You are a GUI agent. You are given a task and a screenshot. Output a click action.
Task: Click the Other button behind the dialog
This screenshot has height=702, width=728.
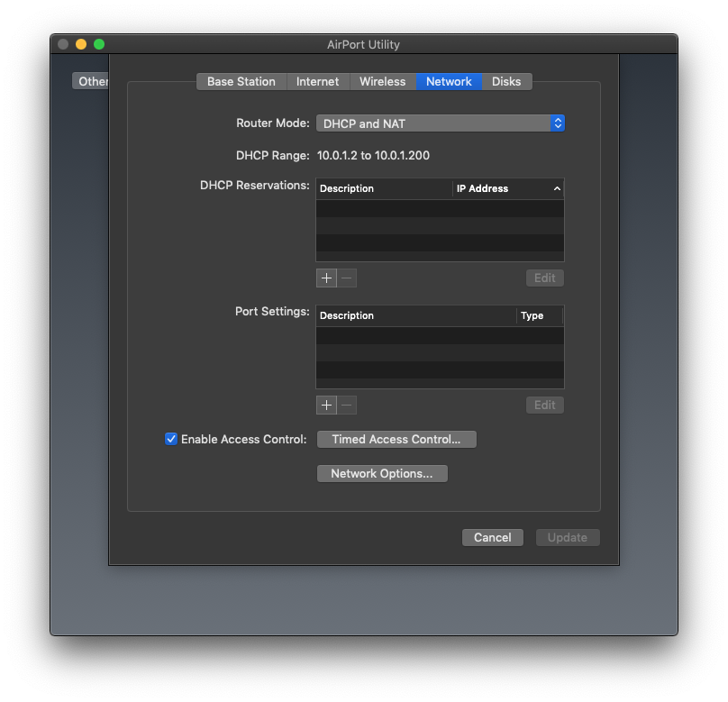90,81
